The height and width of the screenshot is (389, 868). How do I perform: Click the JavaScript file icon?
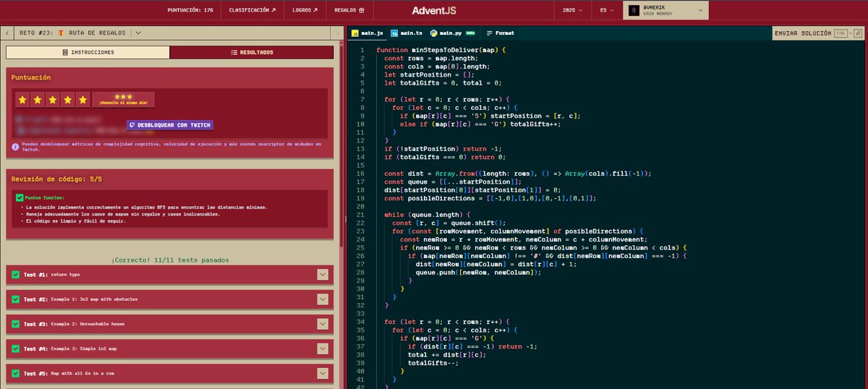[x=355, y=33]
